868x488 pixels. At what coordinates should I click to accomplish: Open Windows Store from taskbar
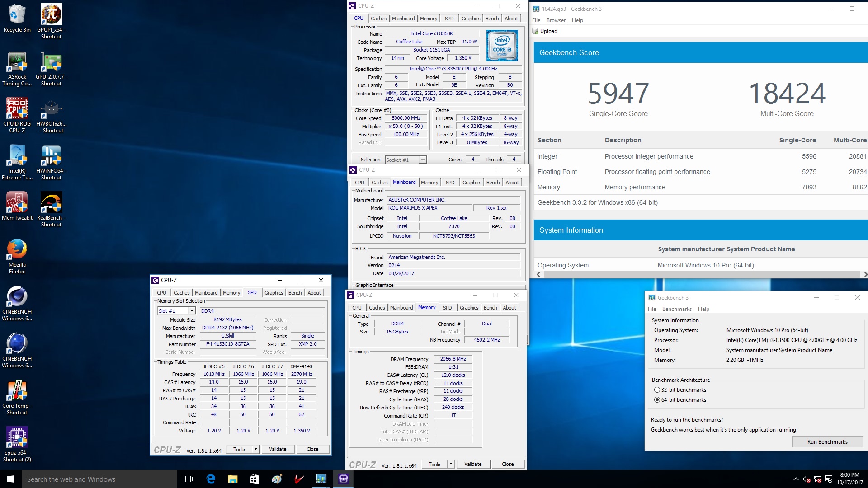(255, 479)
